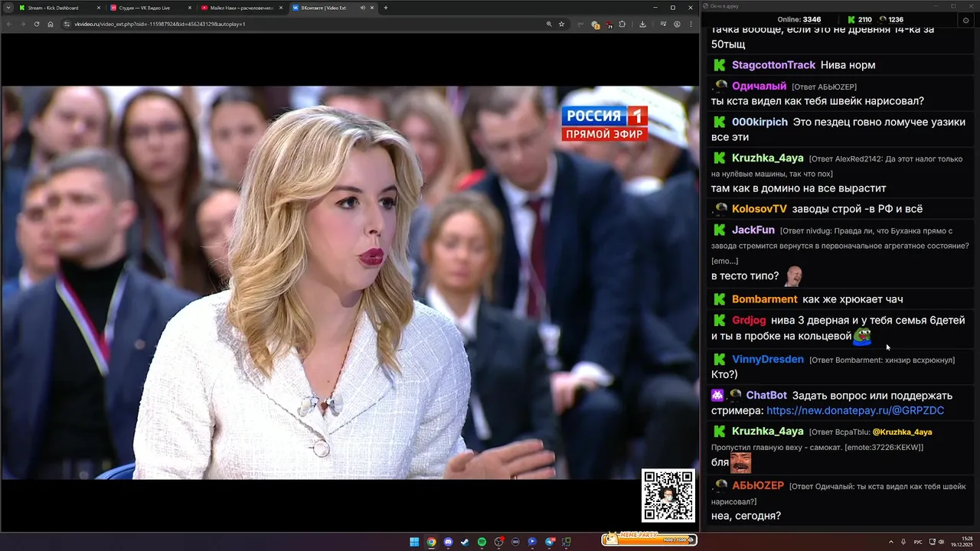Open KolosovTV's username in chat
The height and width of the screenshot is (551, 980).
(759, 209)
